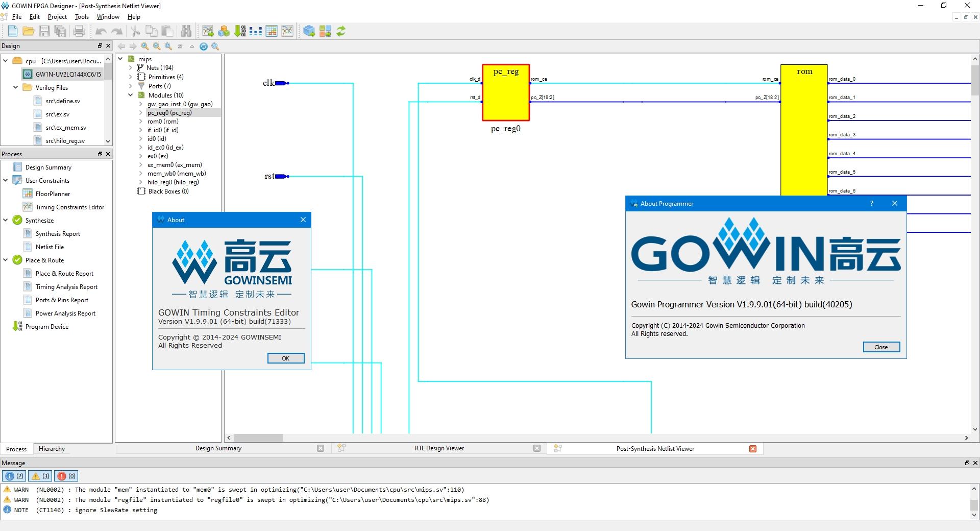Close the Process panel with its X
The width and height of the screenshot is (980, 531).
pyautogui.click(x=108, y=154)
